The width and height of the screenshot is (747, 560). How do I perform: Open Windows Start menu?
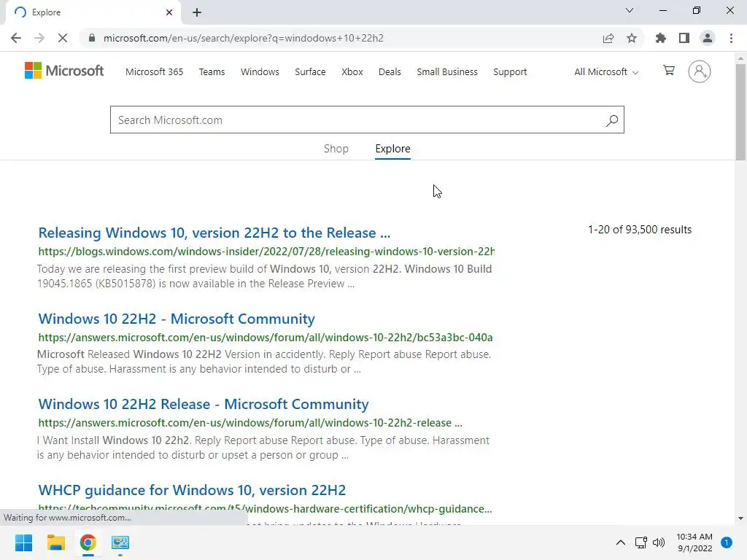click(23, 542)
